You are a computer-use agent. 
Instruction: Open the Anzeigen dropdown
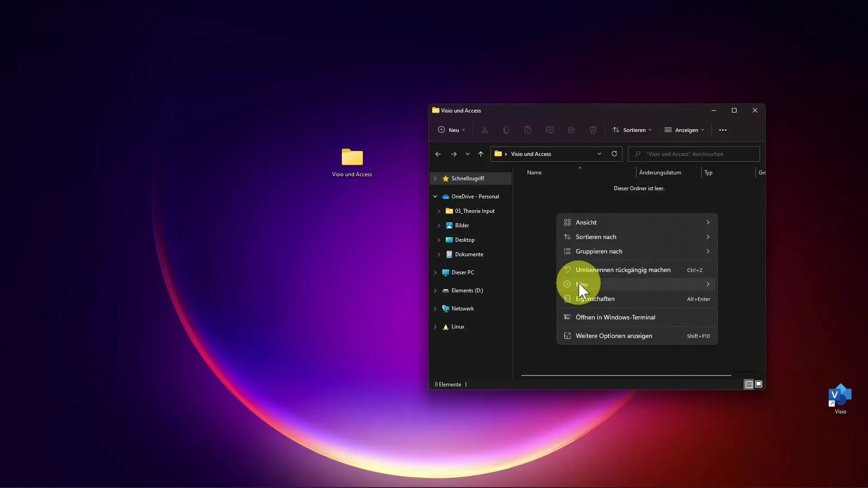[x=684, y=130]
